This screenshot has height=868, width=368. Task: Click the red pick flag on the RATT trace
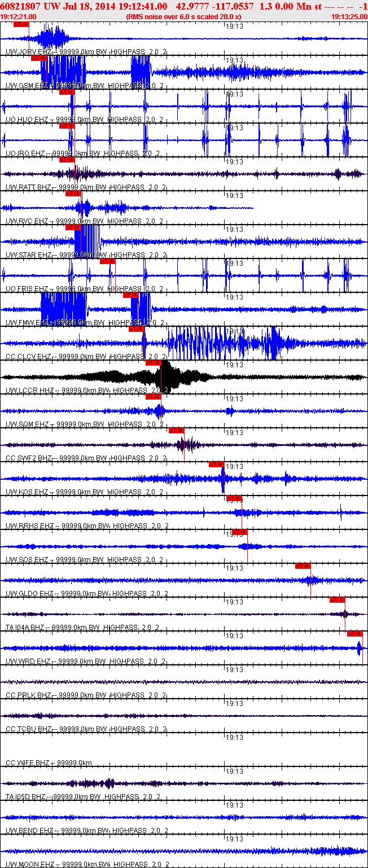(x=67, y=160)
